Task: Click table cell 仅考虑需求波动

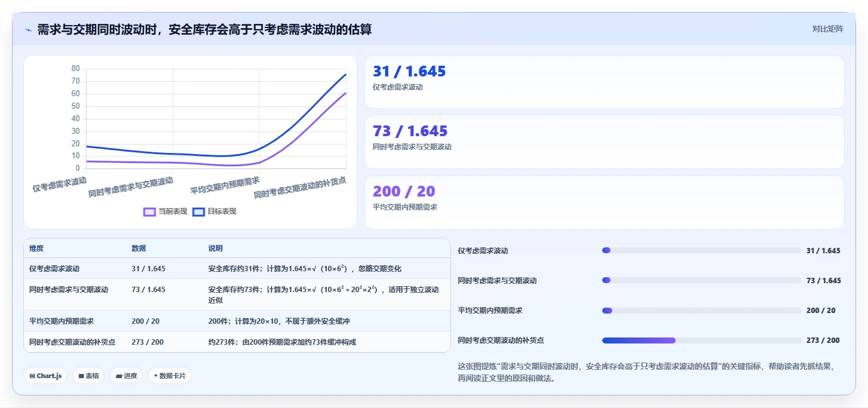Action: [54, 269]
